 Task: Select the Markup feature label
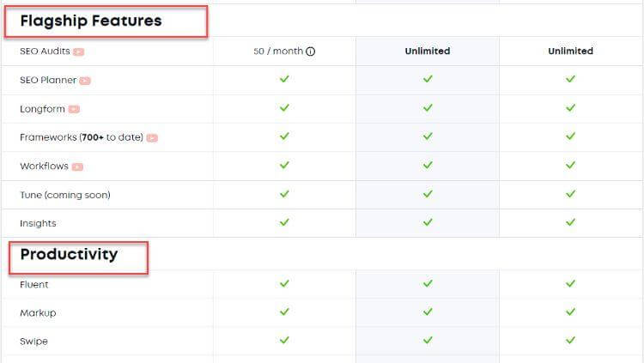click(38, 313)
